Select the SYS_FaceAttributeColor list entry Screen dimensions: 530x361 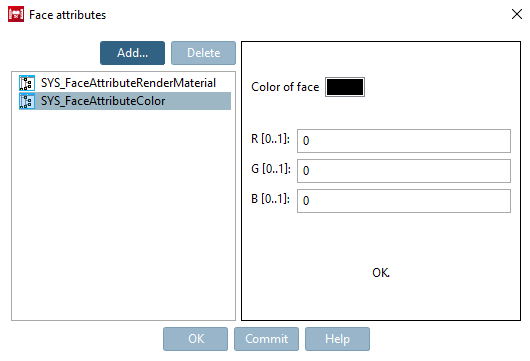[x=125, y=101]
